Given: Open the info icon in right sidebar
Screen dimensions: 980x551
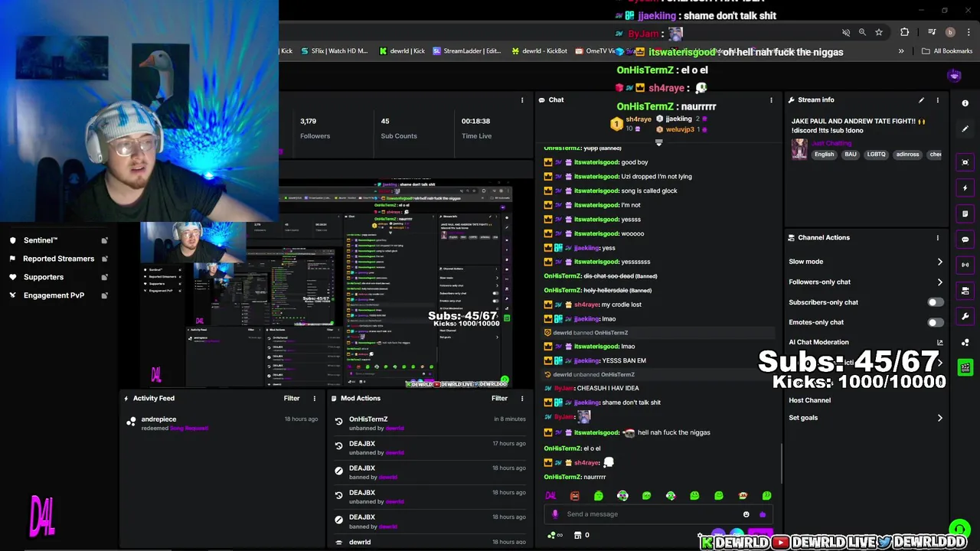Looking at the screenshot, I should click(x=965, y=103).
